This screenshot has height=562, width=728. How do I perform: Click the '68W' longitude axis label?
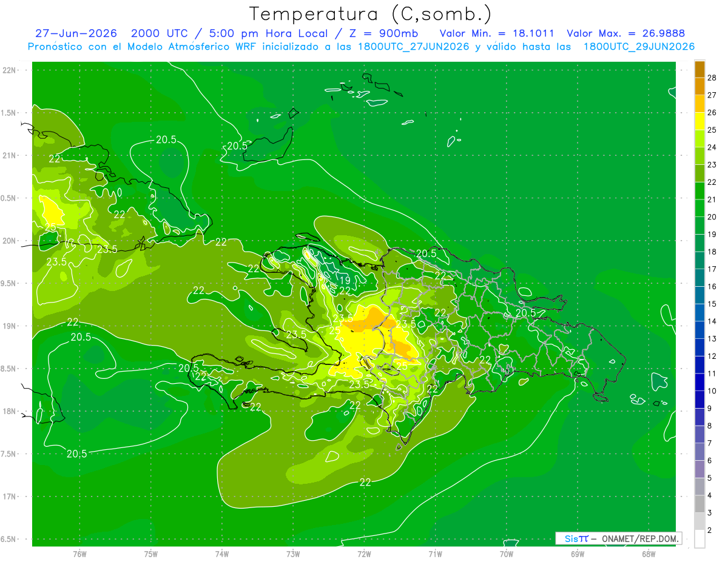click(649, 554)
